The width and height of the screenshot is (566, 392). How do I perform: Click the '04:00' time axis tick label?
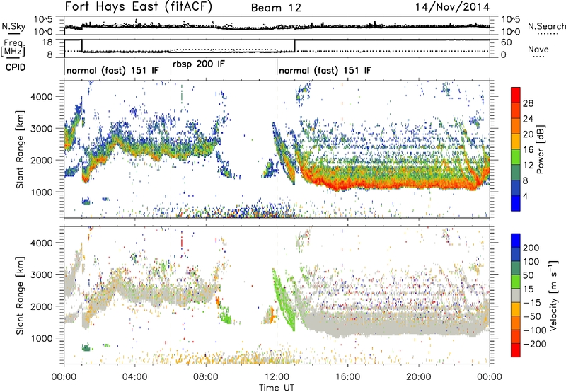pos(135,377)
